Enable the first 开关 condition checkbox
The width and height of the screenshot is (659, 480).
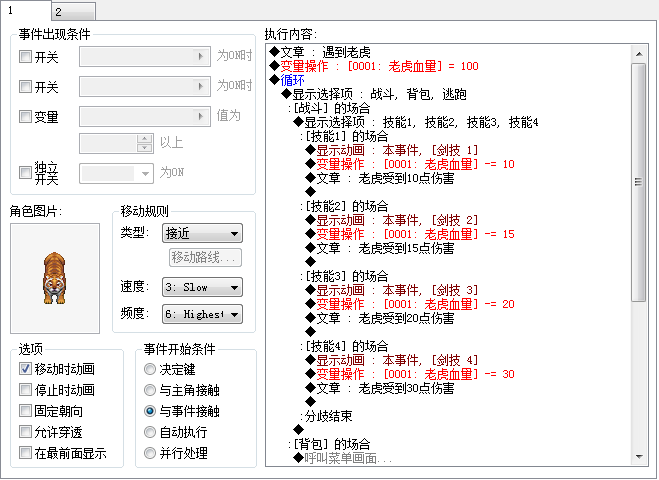(x=25, y=56)
